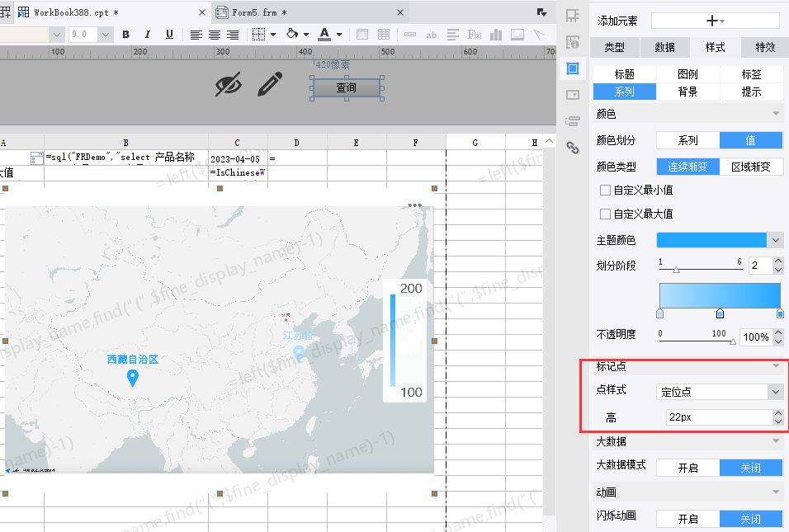Image resolution: width=789 pixels, height=532 pixels.
Task: Align cell text center
Action: coord(215,35)
